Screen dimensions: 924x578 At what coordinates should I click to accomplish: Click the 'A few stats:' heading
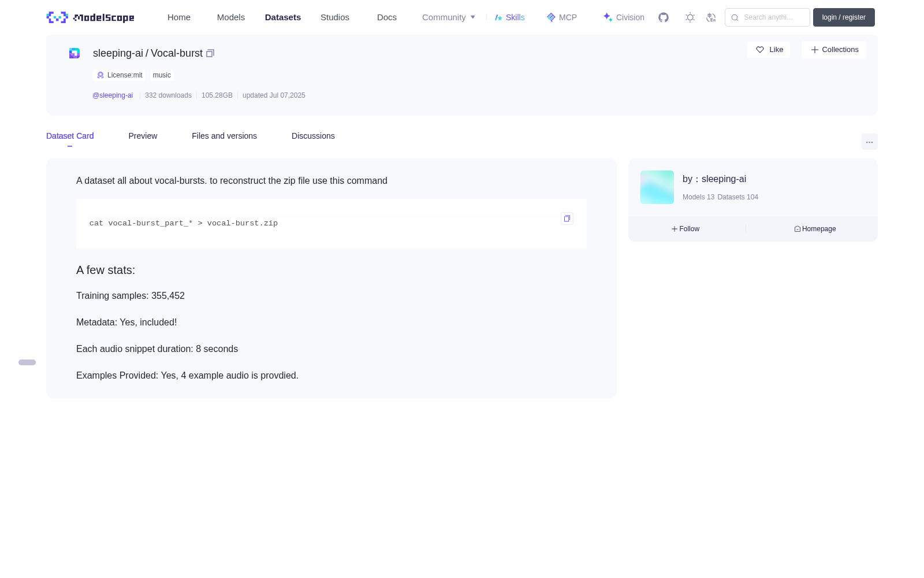pyautogui.click(x=106, y=270)
